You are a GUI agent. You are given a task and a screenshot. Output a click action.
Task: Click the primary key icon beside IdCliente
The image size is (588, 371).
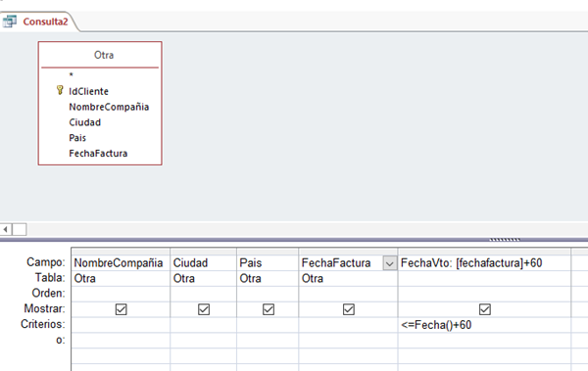click(60, 90)
